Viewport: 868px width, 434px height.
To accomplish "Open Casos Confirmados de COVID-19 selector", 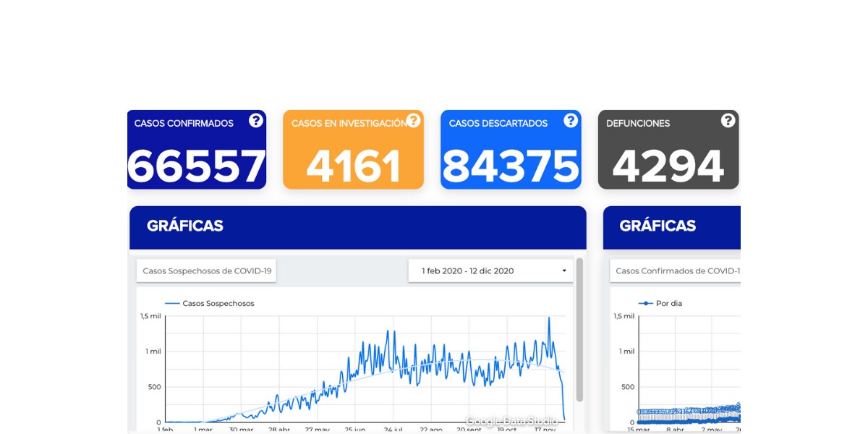I will tap(677, 271).
